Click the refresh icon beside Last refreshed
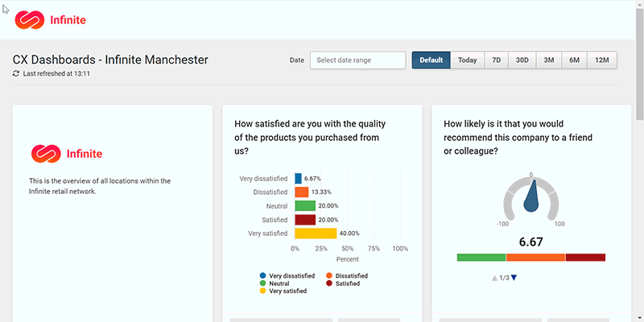The height and width of the screenshot is (322, 644). 16,73
